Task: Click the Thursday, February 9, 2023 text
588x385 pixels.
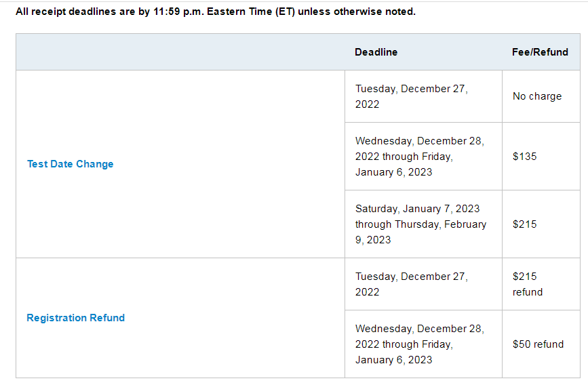Action: pyautogui.click(x=420, y=232)
